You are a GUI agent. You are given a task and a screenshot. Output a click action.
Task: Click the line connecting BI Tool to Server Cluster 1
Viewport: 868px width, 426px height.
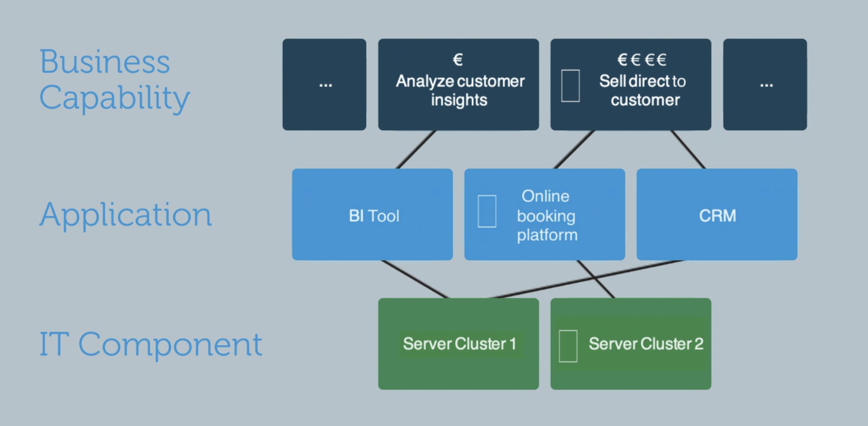point(415,279)
